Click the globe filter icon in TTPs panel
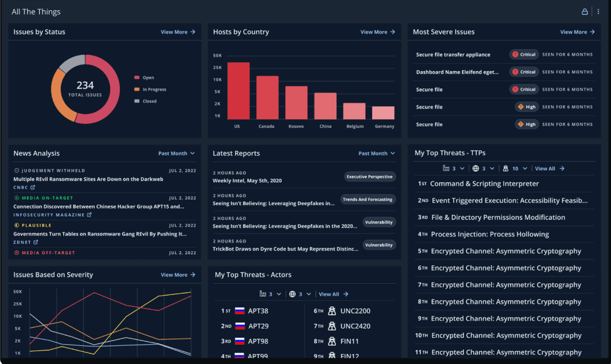 (476, 168)
